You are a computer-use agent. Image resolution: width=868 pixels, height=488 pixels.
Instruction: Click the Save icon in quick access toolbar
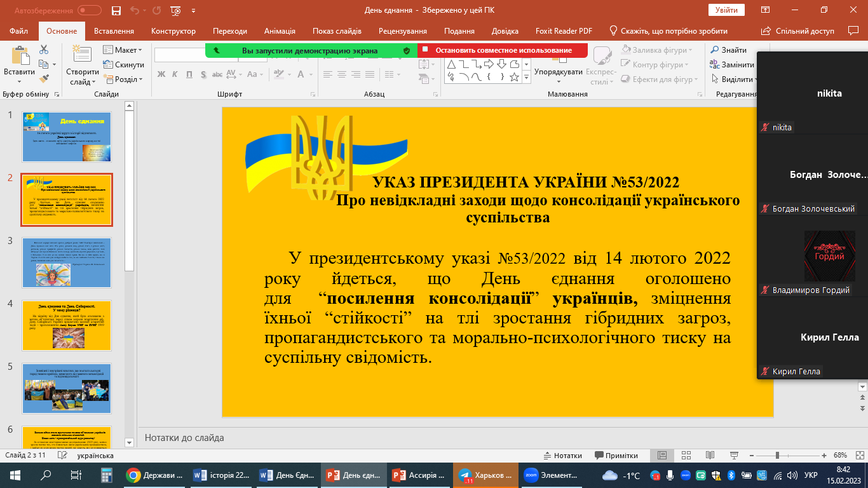116,11
